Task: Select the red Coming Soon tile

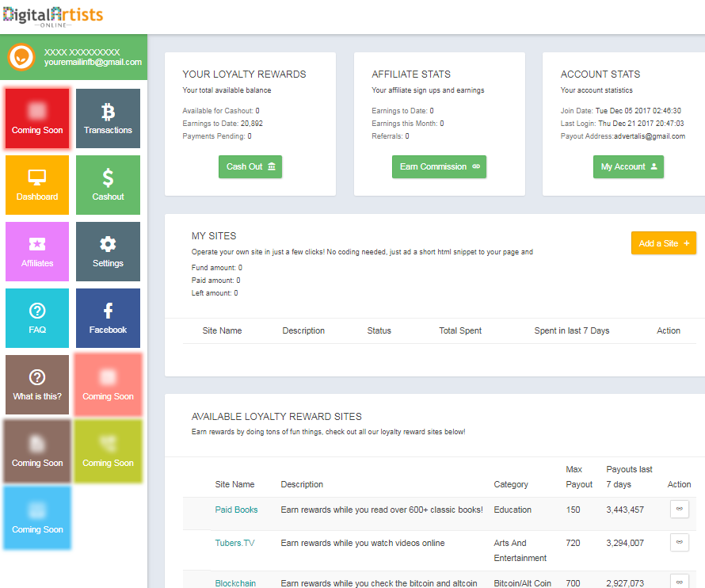Action: pyautogui.click(x=37, y=118)
